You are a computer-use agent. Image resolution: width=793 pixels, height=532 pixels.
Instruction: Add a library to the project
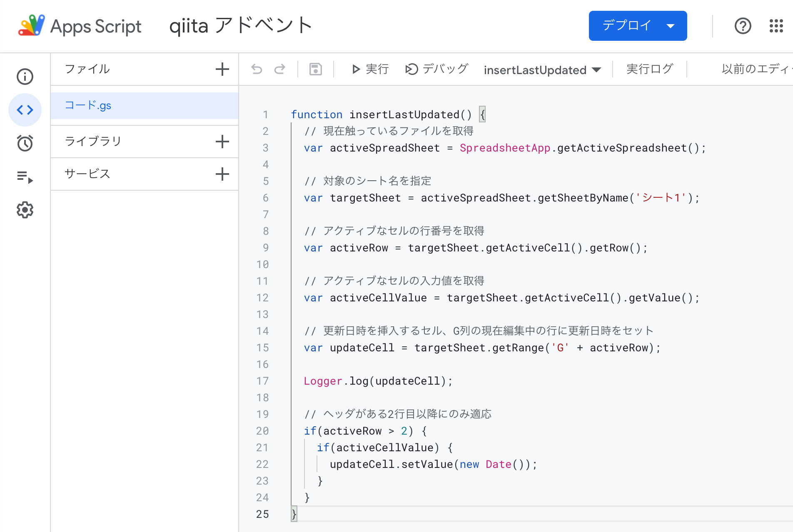(222, 141)
